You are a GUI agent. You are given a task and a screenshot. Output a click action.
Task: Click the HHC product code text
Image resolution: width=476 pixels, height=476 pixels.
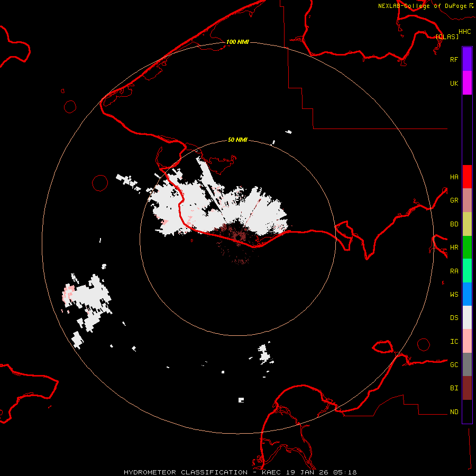[464, 32]
